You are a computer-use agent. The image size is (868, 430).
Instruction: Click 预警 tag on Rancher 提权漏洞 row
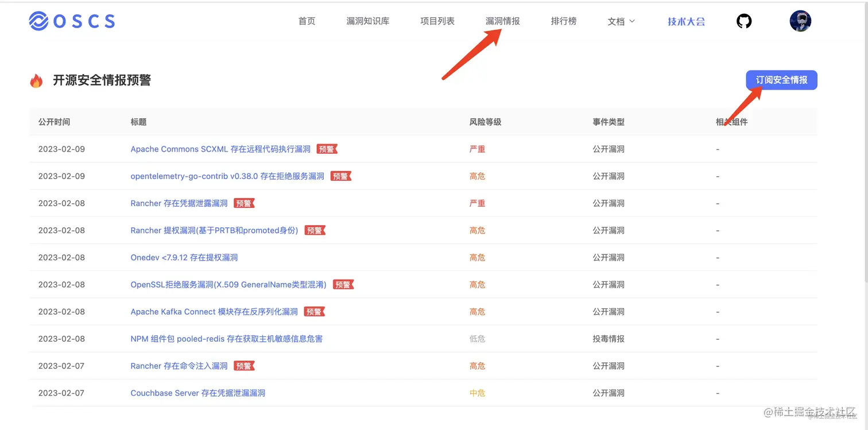315,230
